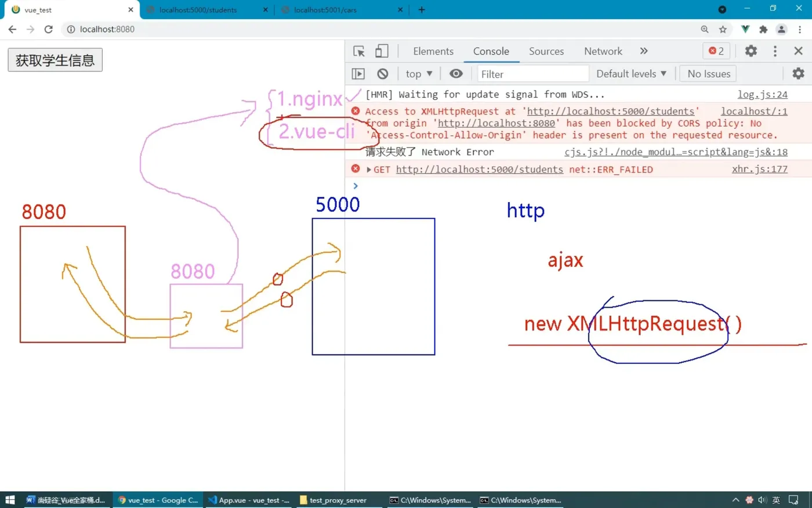
Task: Expand more DevTools tabs chevron
Action: (644, 51)
